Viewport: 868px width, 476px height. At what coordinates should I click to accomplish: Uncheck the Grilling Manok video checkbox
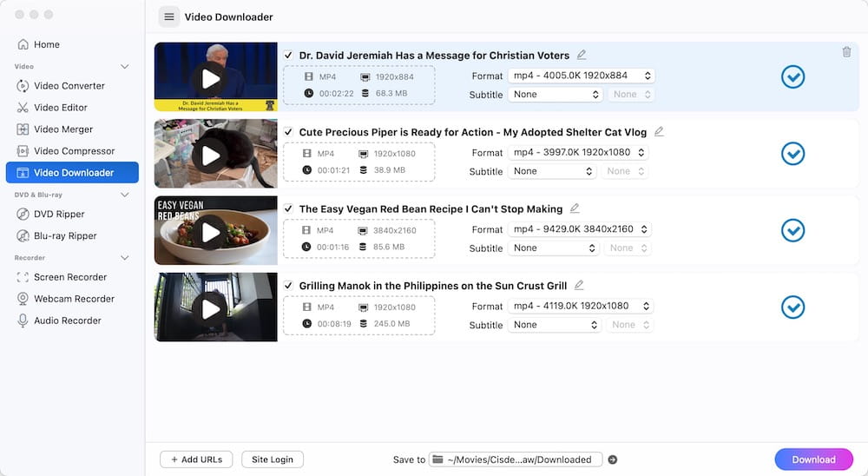tap(288, 286)
